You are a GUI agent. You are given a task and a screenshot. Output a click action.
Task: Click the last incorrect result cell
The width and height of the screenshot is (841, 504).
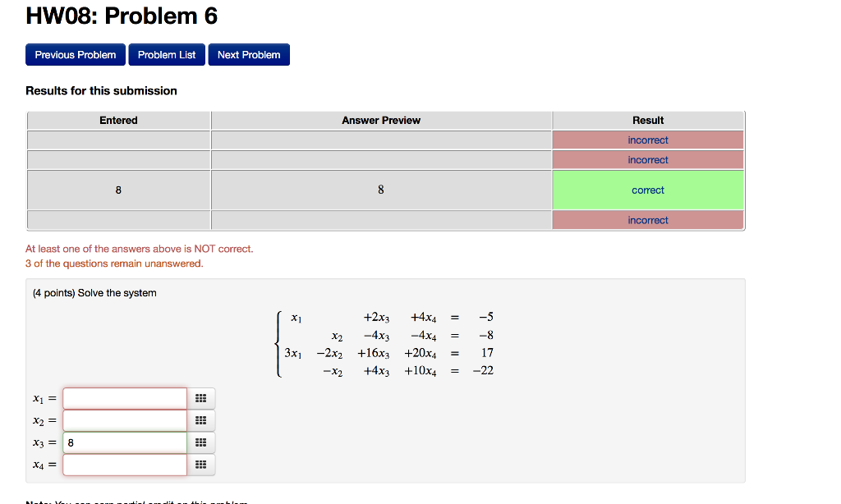647,220
